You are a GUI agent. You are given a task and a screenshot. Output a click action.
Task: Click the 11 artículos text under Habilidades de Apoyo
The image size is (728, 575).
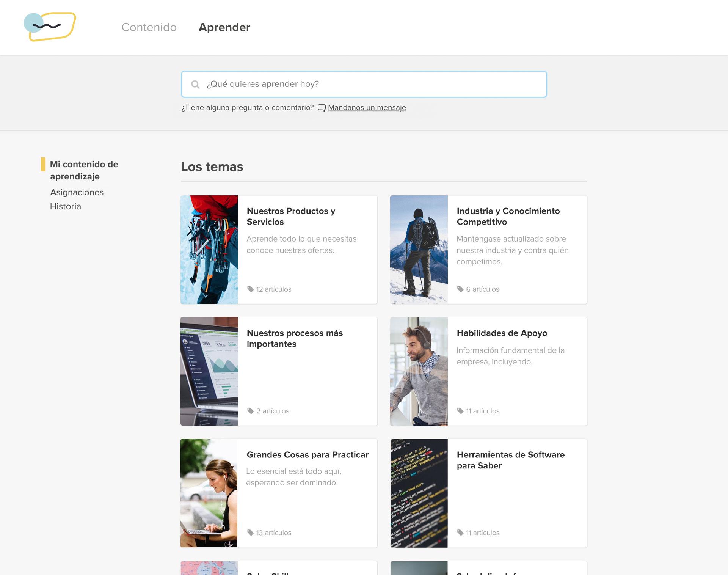pyautogui.click(x=483, y=411)
